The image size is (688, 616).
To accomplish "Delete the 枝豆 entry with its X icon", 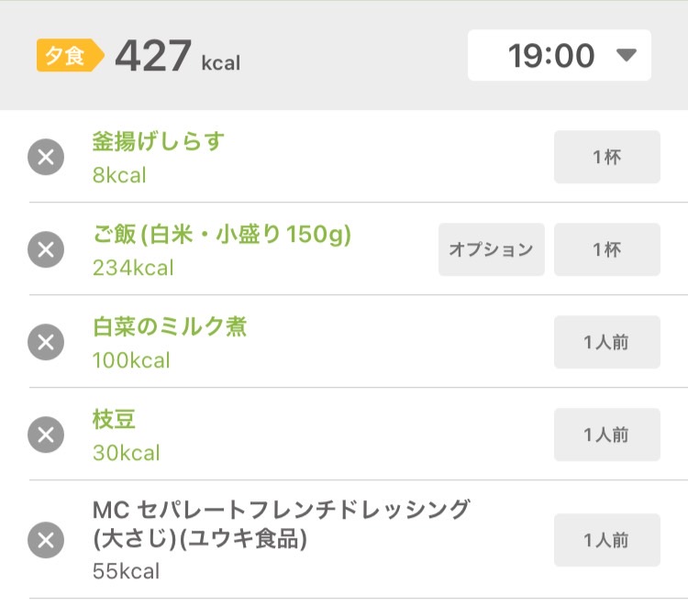I will [46, 434].
